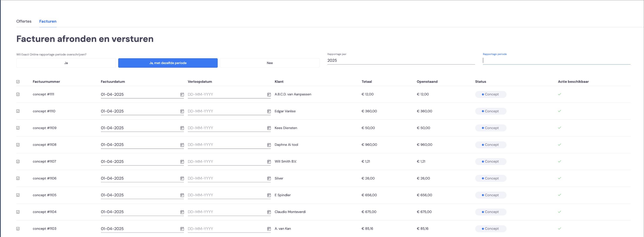Click action-available checkmark for A. van Kan
The height and width of the screenshot is (237, 644).
tap(560, 229)
